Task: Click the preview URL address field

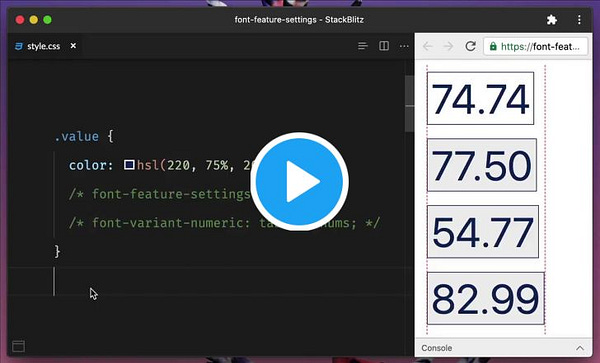Action: [x=536, y=47]
